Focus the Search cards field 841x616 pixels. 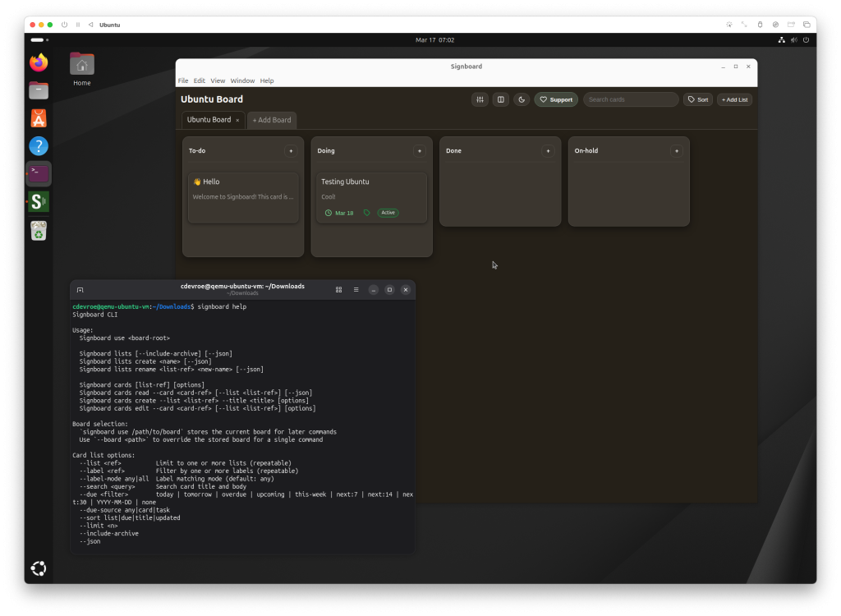pos(630,99)
